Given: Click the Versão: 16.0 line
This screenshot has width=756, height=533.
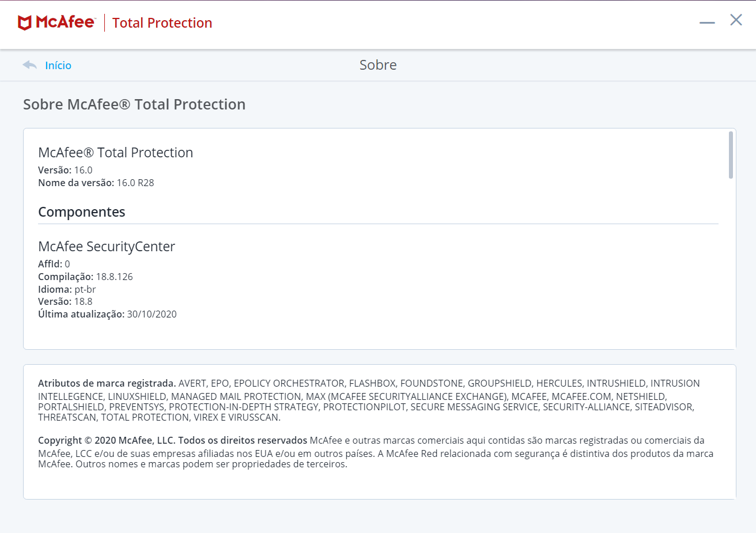Looking at the screenshot, I should coord(65,170).
